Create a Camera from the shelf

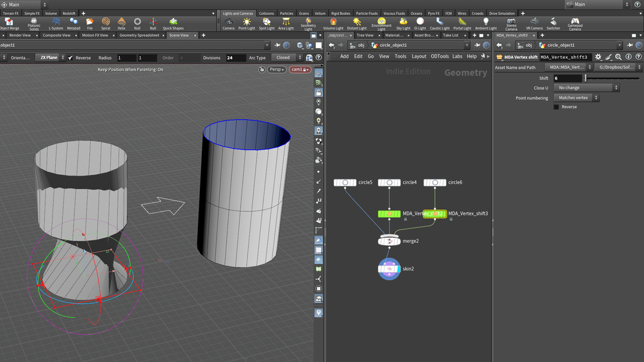click(x=228, y=24)
